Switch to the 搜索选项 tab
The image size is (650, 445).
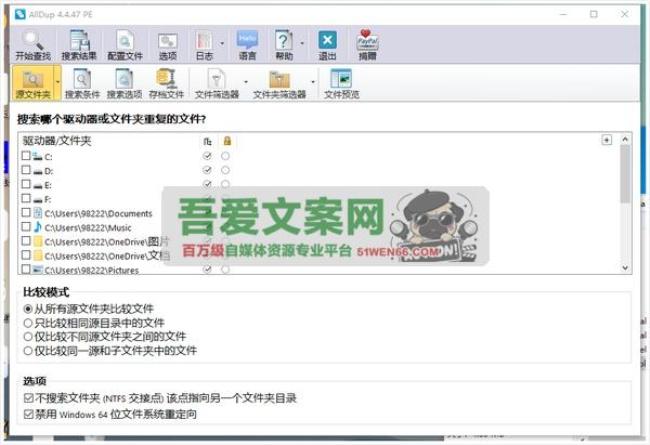pos(124,82)
